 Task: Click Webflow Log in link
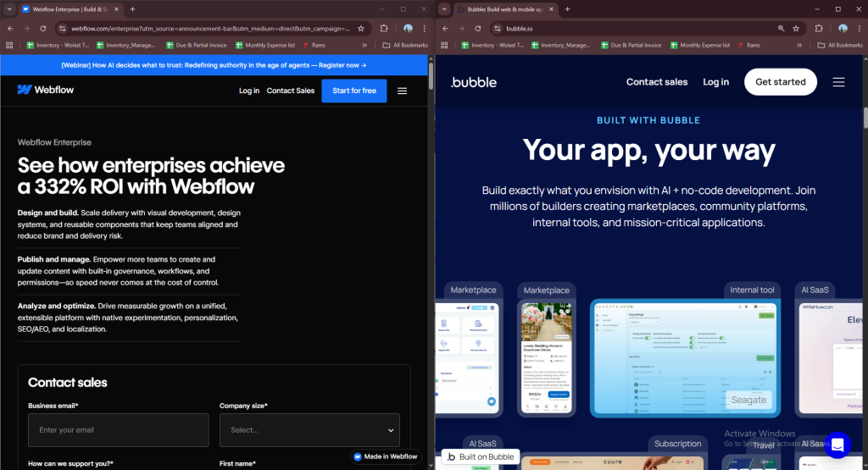[x=249, y=91]
